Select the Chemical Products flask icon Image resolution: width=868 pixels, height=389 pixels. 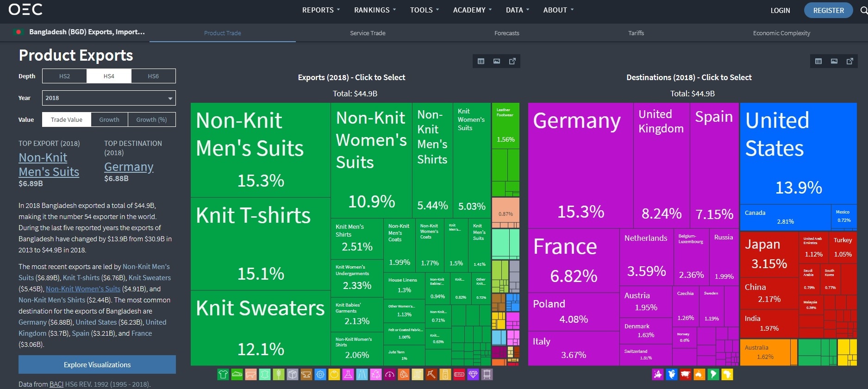pyautogui.click(x=348, y=374)
